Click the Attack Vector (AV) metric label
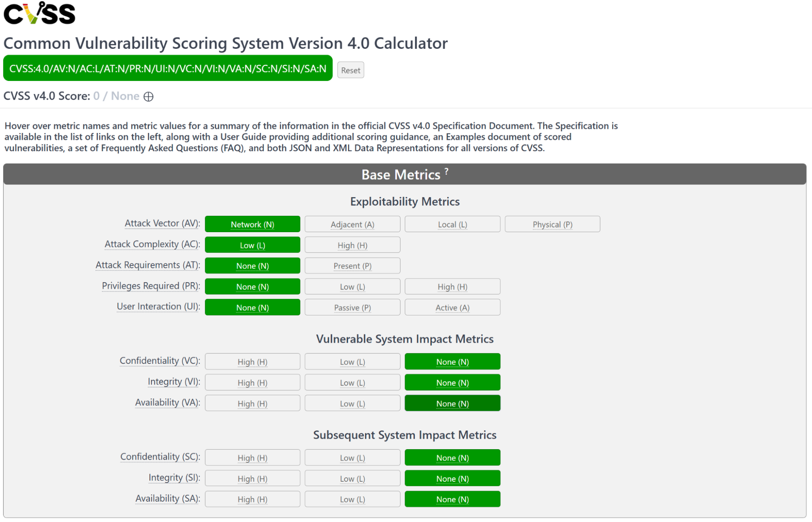Screen dimensions: 812x522 point(162,224)
